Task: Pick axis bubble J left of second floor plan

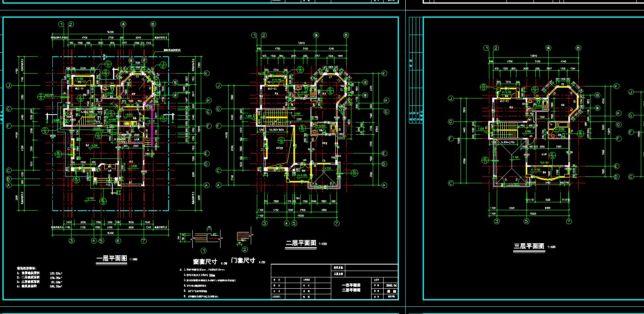Action: (x=219, y=86)
